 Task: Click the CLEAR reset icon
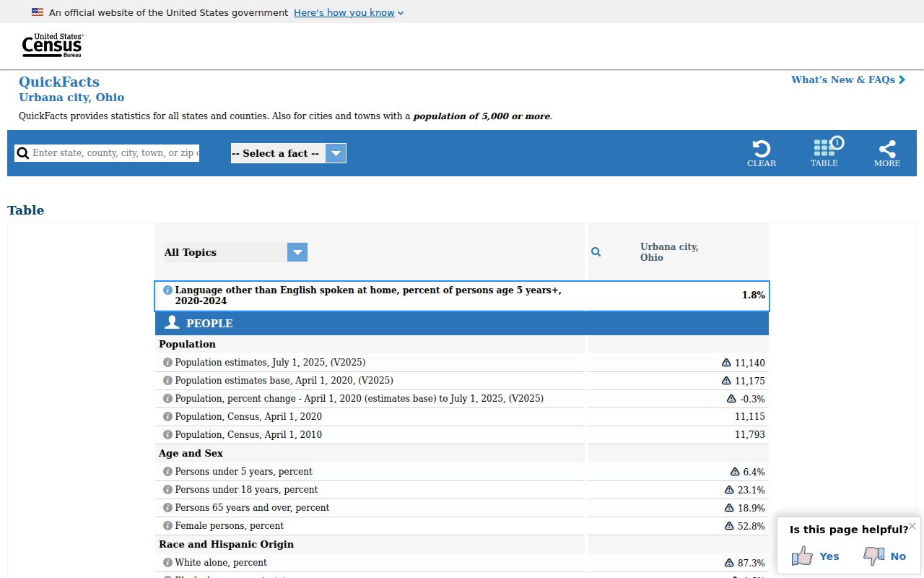click(762, 153)
